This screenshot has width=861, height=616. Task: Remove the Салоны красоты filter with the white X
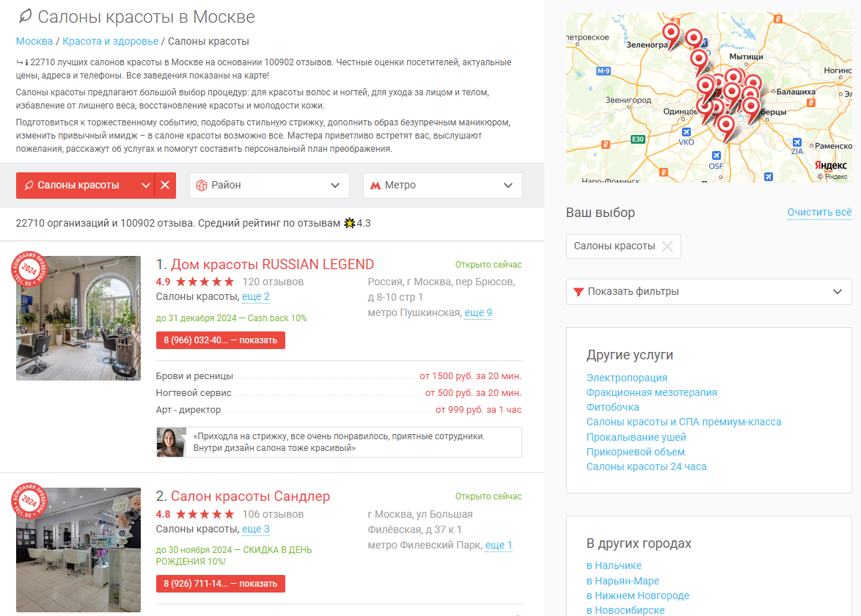(165, 186)
